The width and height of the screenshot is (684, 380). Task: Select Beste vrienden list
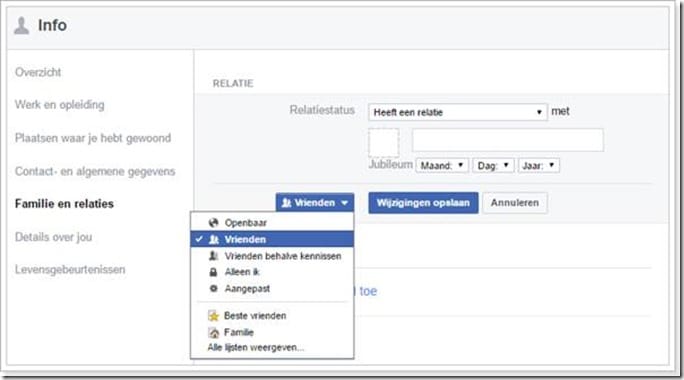[x=272, y=315]
